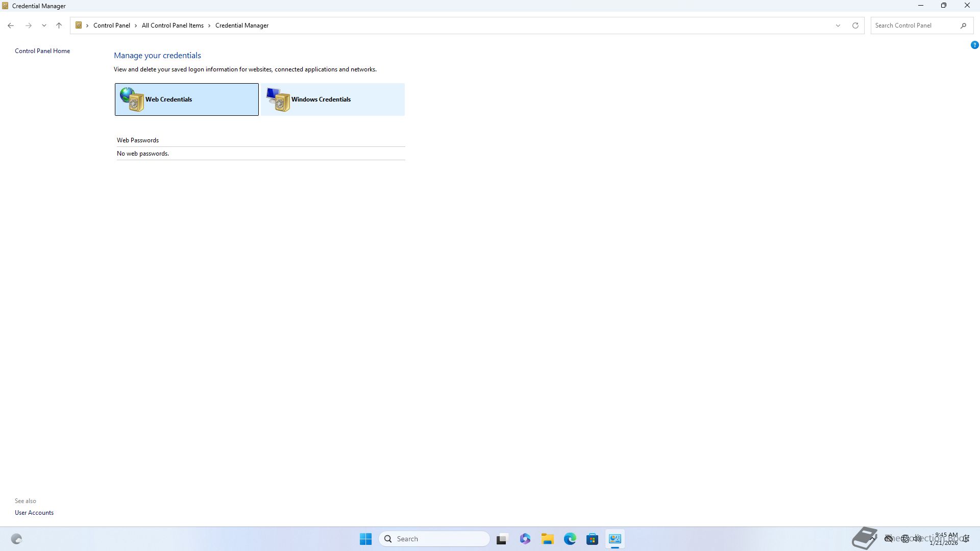Open Control Panel Home link
Image resolution: width=980 pixels, height=551 pixels.
(x=42, y=51)
